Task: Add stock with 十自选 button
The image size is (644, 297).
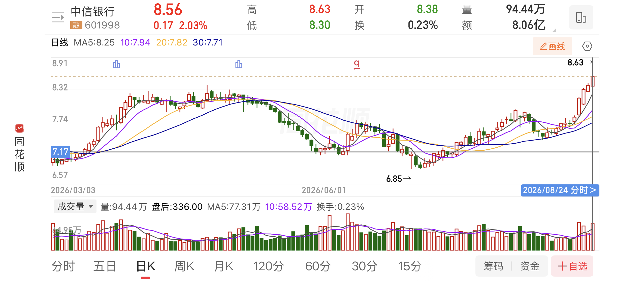Action: [572, 266]
